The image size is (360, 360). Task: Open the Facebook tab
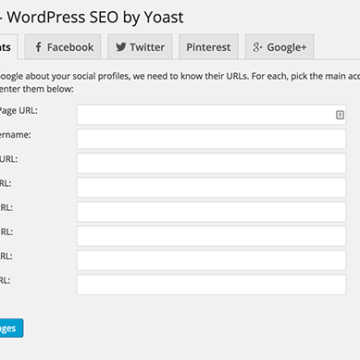coord(63,47)
